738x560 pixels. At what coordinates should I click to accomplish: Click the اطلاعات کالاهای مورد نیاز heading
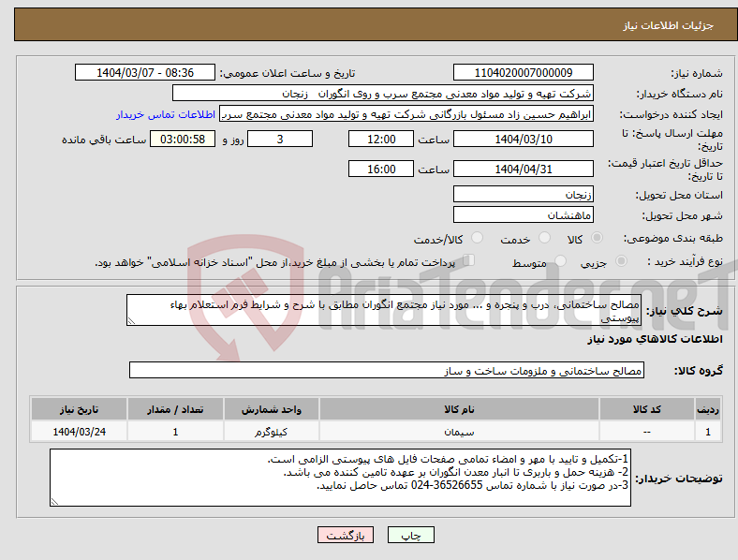click(x=655, y=339)
